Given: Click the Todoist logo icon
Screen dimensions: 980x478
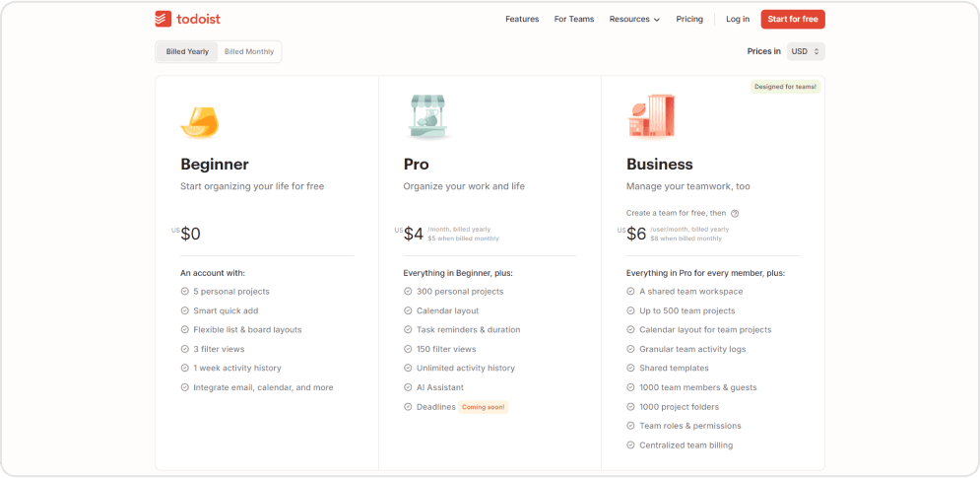Looking at the screenshot, I should (163, 19).
